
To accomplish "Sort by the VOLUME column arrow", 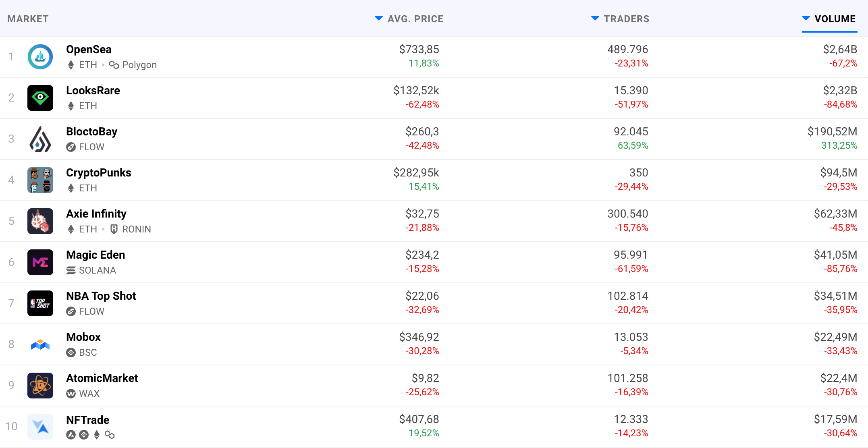I will (806, 18).
